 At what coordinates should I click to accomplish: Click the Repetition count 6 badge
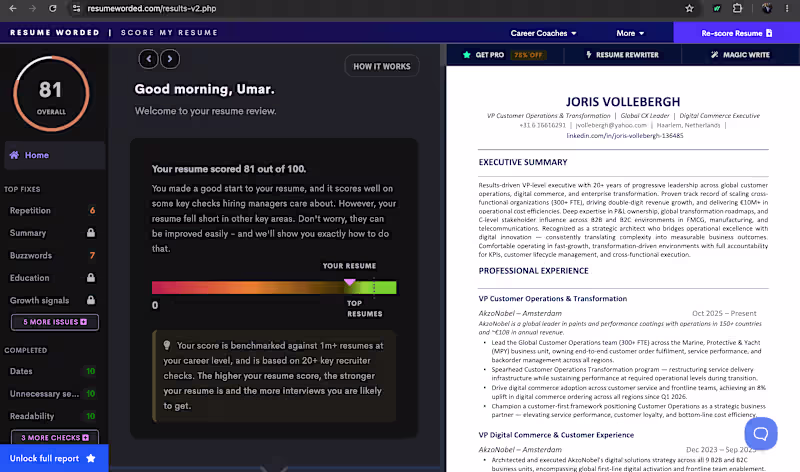click(92, 211)
